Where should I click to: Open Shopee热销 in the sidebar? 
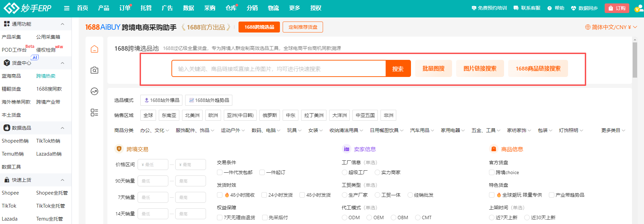click(x=15, y=141)
